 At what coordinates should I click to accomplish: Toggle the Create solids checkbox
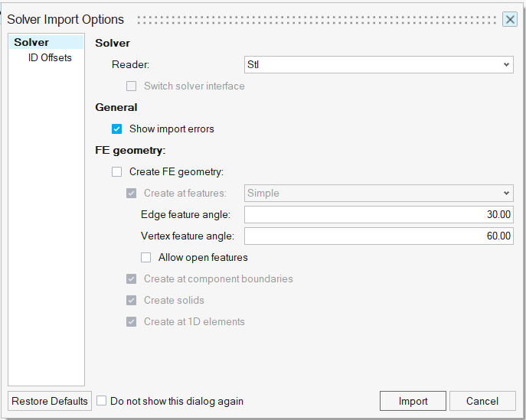point(131,301)
